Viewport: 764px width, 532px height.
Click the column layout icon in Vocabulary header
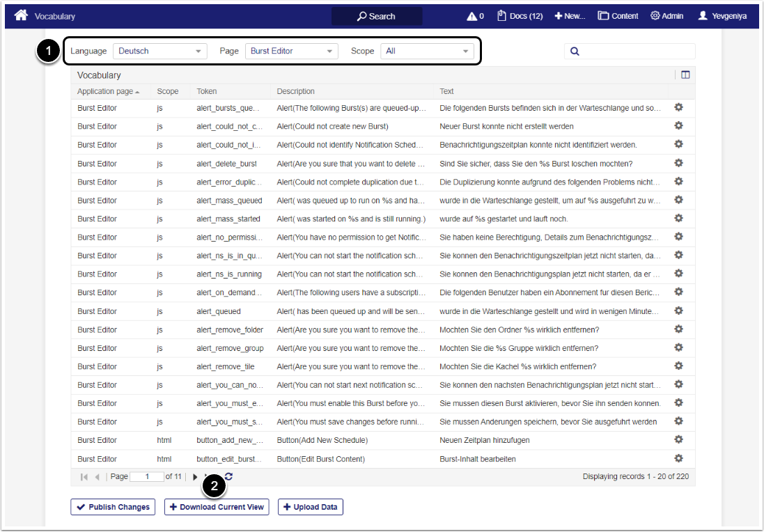pos(685,75)
